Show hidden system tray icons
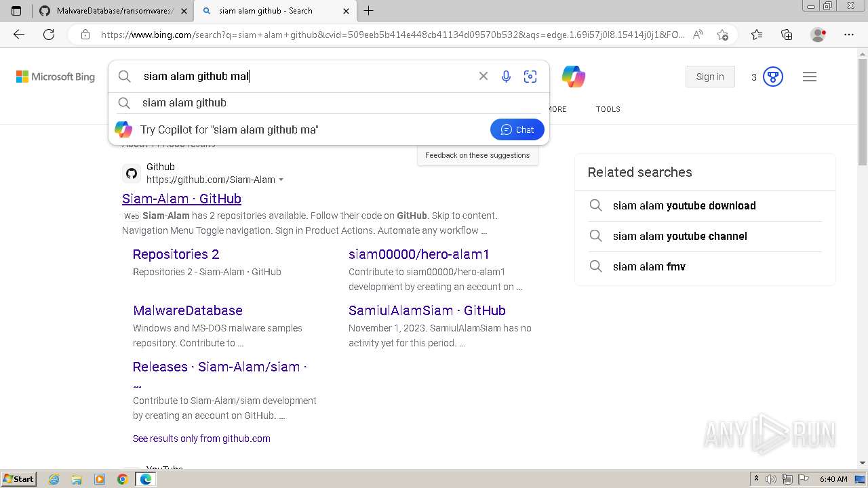Viewport: 868px width, 488px height. (757, 479)
